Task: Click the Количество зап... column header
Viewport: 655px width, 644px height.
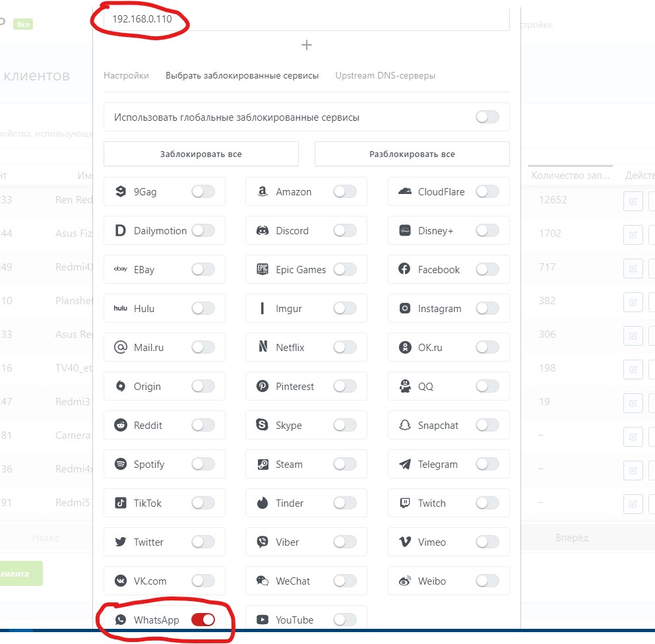Action: 570,176
